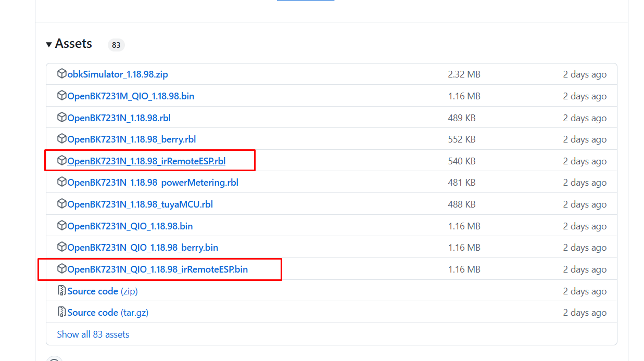Screen dimensions: 644x361
Task: Download Source code (tar.gz)
Action: point(108,313)
